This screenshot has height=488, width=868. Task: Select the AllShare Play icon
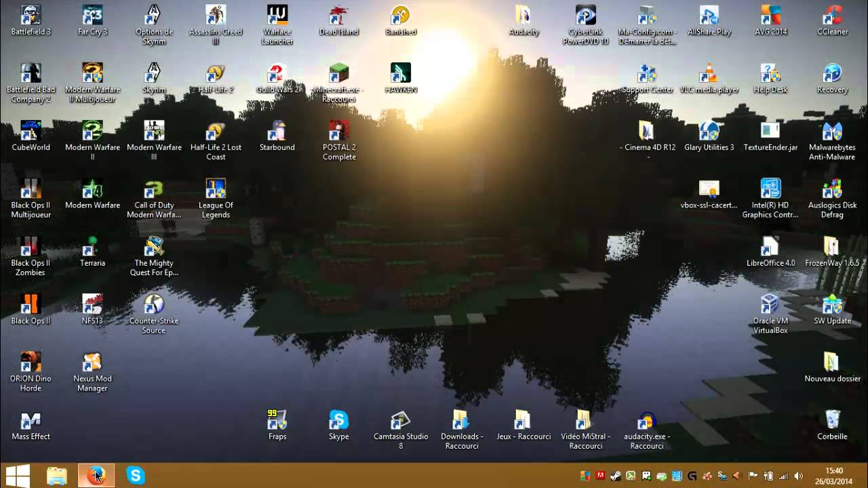point(709,15)
